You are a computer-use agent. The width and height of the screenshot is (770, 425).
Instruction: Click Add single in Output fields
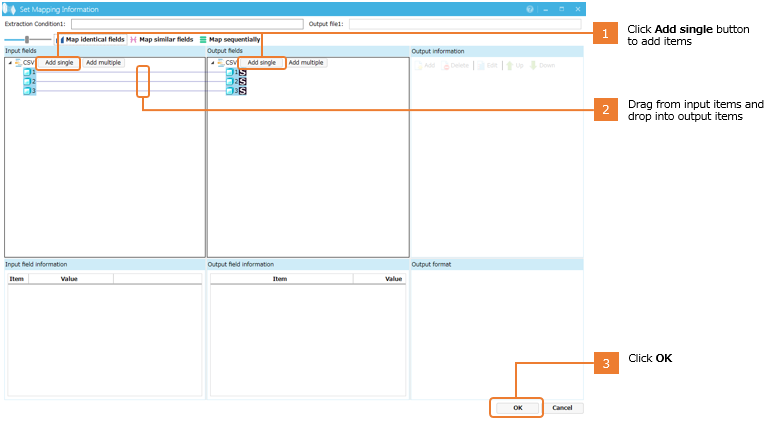[261, 62]
